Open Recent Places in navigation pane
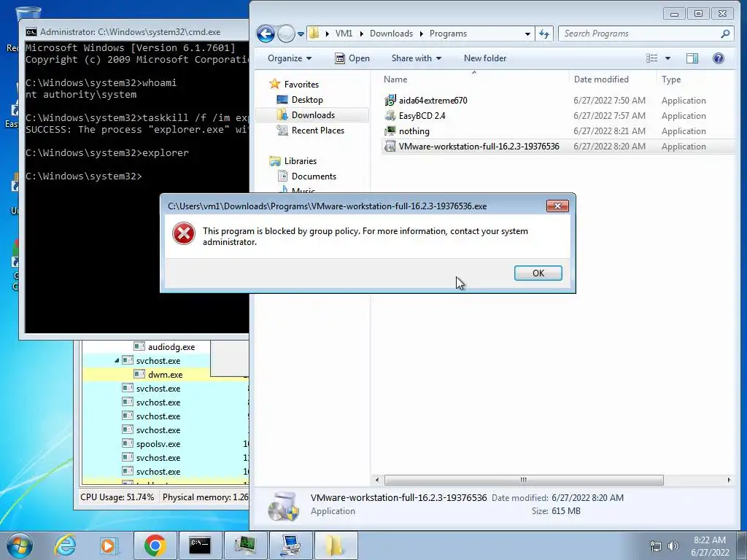Screen dimensions: 747x560 pyautogui.click(x=318, y=130)
